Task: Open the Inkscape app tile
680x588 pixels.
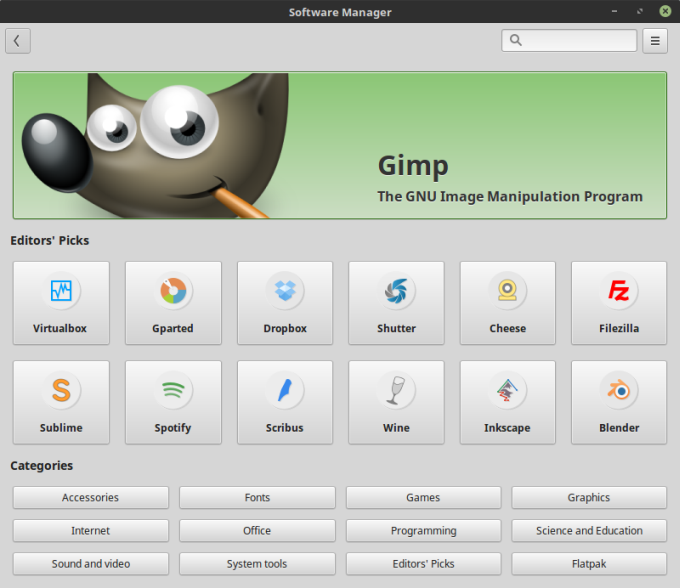Action: [508, 402]
